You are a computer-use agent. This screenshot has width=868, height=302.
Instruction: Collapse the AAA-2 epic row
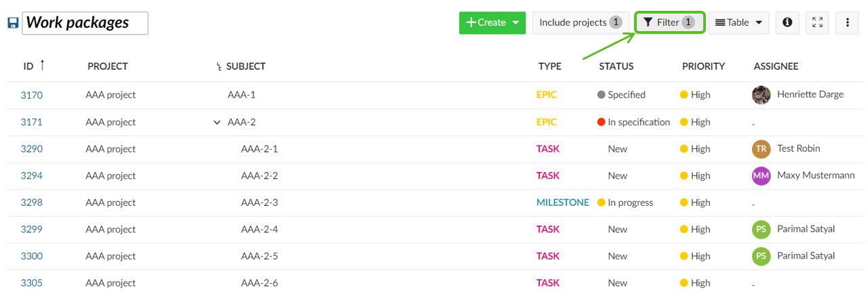coord(217,123)
